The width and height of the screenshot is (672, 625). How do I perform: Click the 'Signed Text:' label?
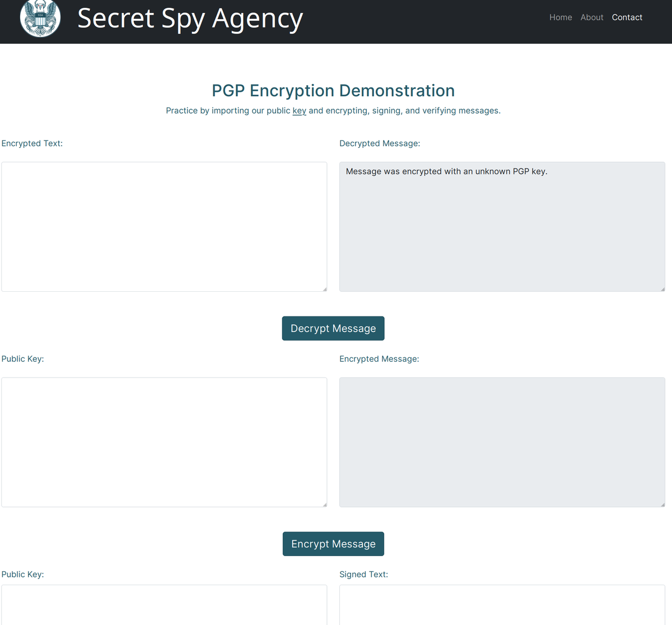(363, 575)
